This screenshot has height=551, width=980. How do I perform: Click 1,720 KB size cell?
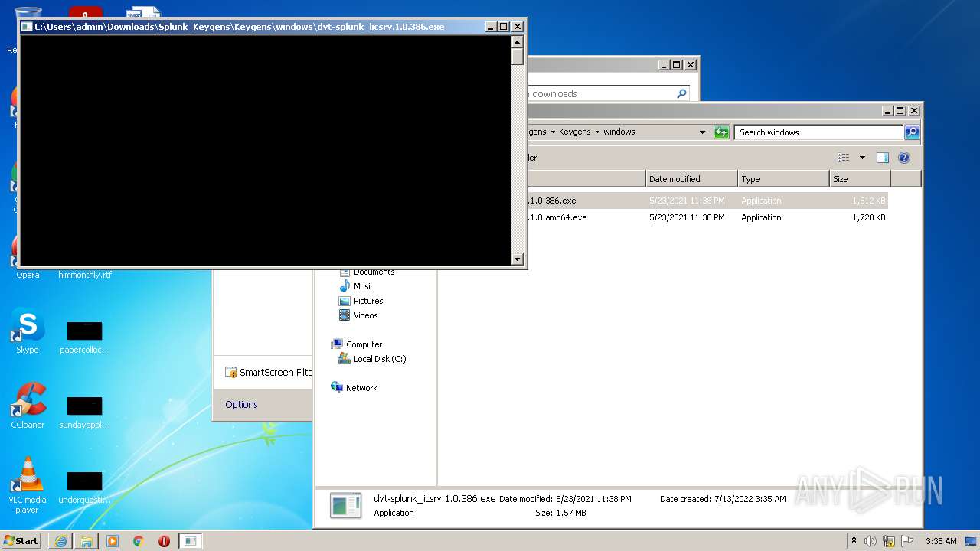(868, 217)
